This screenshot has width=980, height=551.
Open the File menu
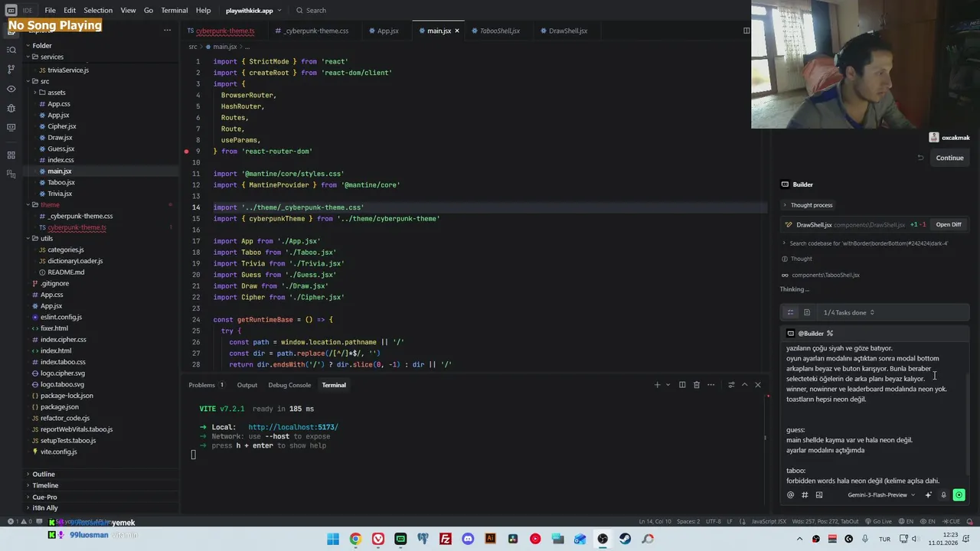[50, 10]
